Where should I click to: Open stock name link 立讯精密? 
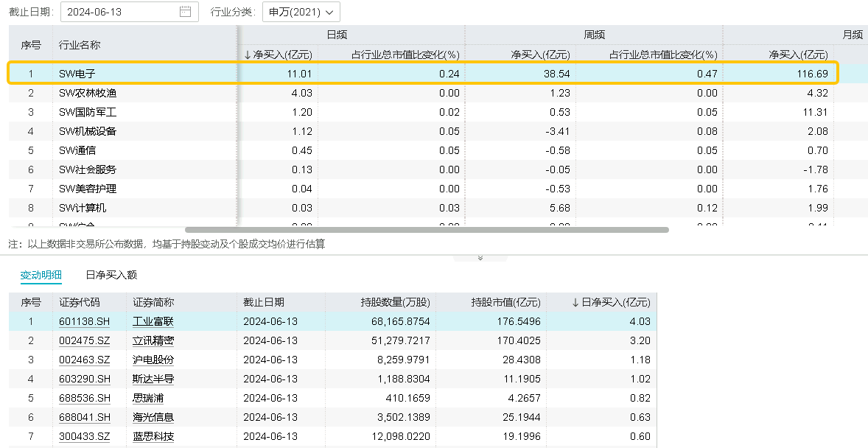pyautogui.click(x=153, y=340)
